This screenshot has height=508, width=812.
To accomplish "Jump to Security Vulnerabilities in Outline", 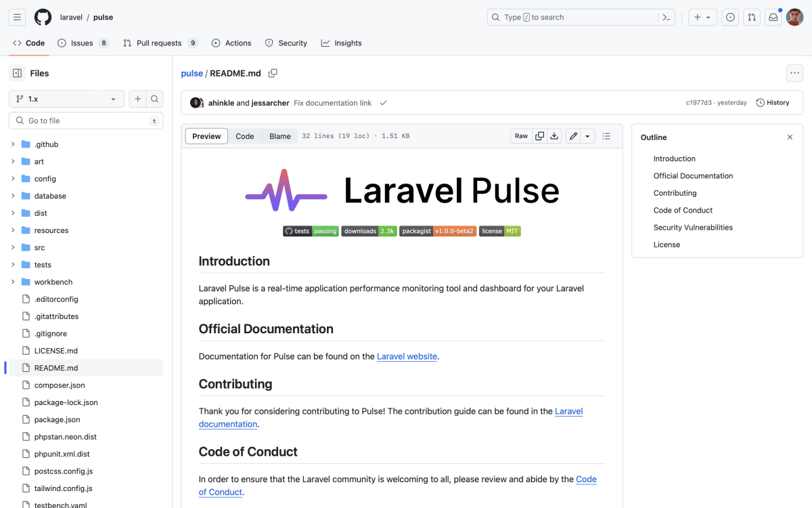I will 693,228.
